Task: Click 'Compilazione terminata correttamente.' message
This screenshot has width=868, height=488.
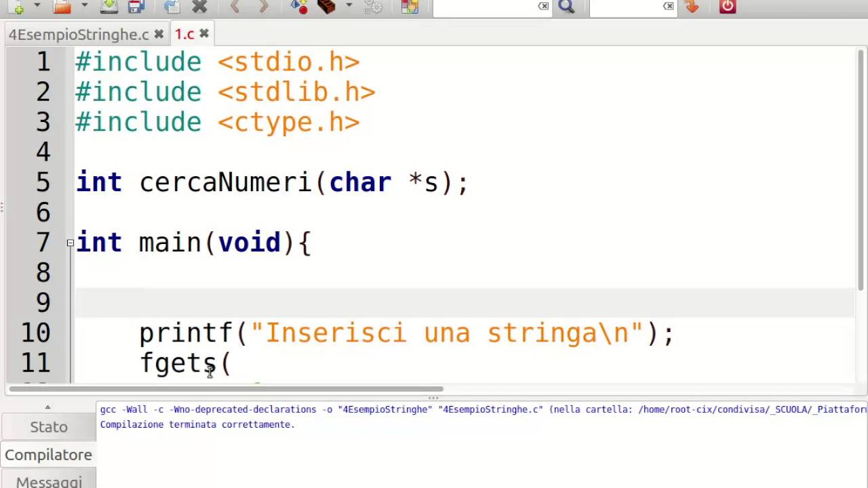Action: coord(197,424)
